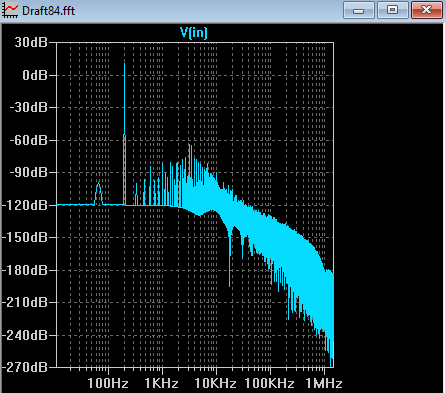Click the 1KHz frequency axis label
Screen dimensions: 446x393
(x=162, y=383)
